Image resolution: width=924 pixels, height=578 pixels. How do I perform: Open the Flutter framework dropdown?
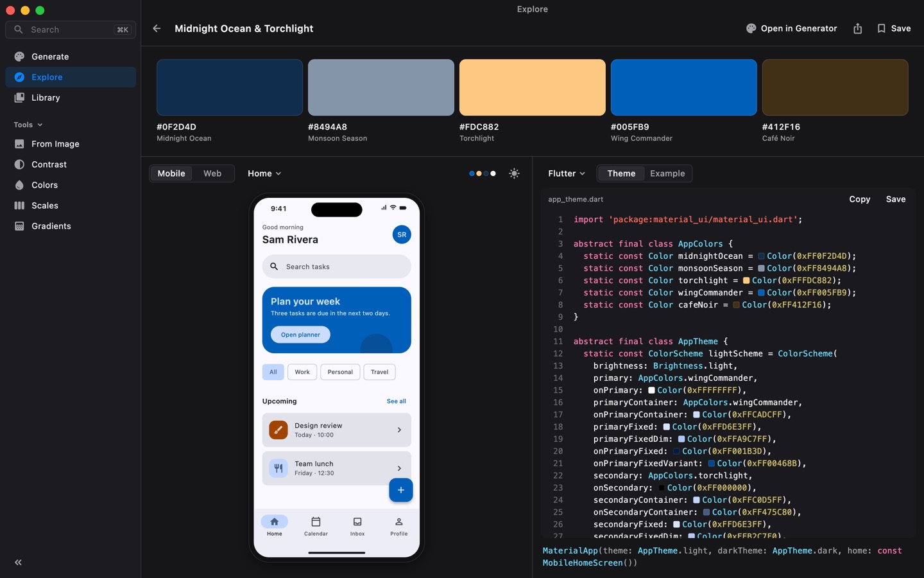click(566, 173)
